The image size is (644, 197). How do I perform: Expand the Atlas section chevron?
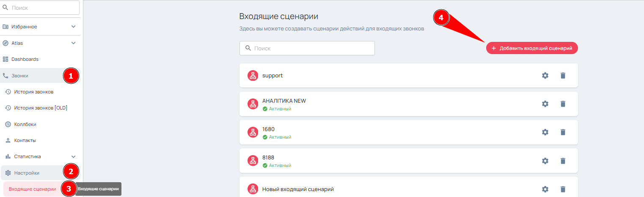coord(73,43)
